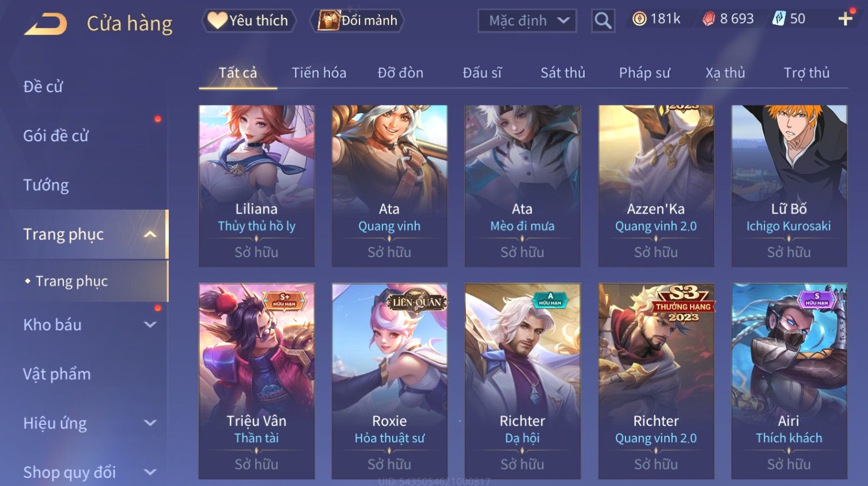868x486 pixels.
Task: Expand the Kho báu sidebar section
Action: coord(150,325)
